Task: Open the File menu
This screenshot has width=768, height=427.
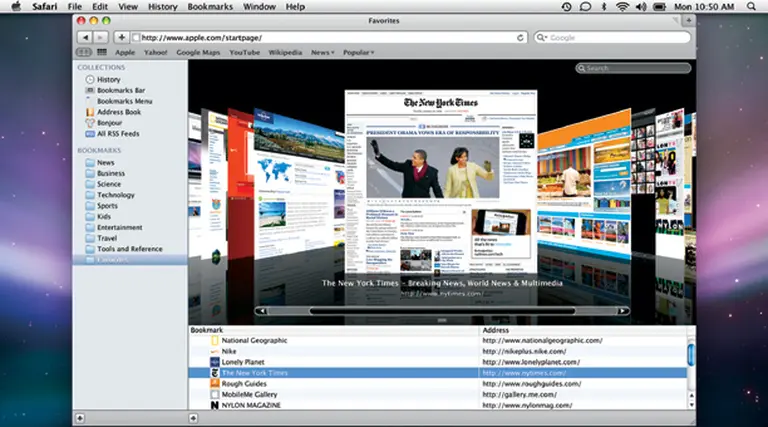Action: pos(74,7)
